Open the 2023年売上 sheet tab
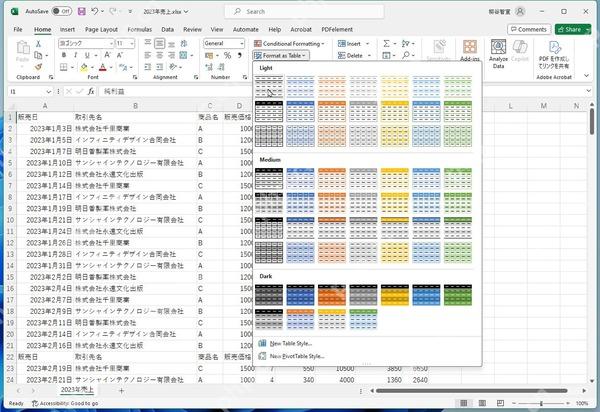Image resolution: width=600 pixels, height=412 pixels. pyautogui.click(x=77, y=390)
